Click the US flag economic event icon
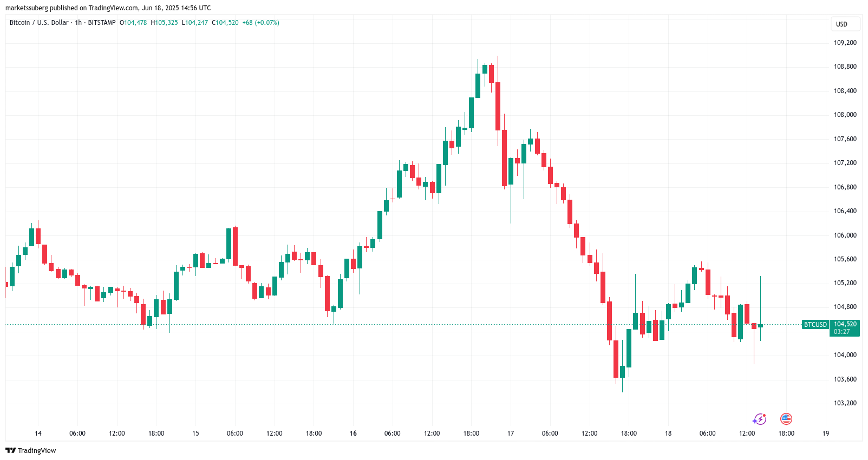Viewport: 868px width, 460px height. (786, 419)
